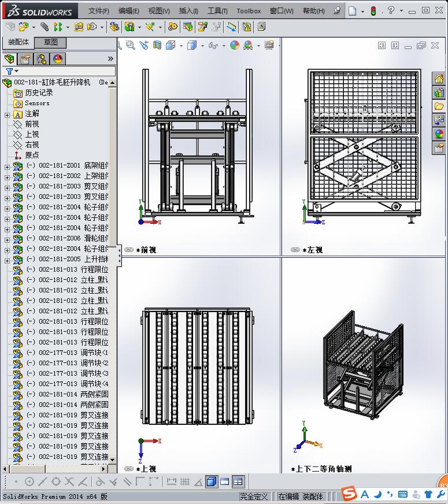Click the Edit Appearance color ball in view toolbar

click(234, 45)
